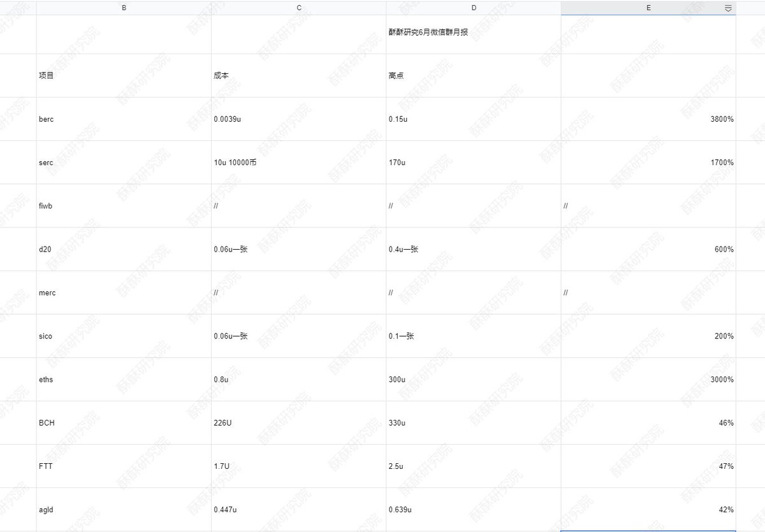This screenshot has height=532, width=765.
Task: Select column D header
Action: point(474,8)
